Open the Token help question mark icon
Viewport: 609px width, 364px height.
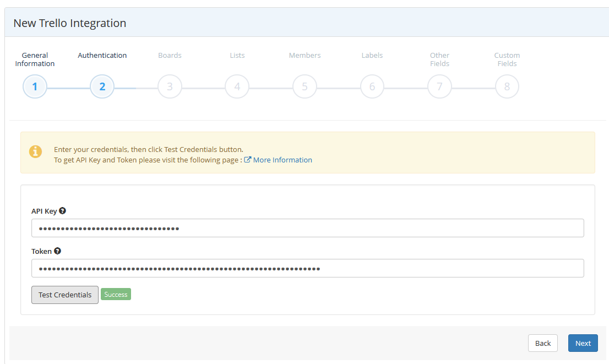point(57,251)
